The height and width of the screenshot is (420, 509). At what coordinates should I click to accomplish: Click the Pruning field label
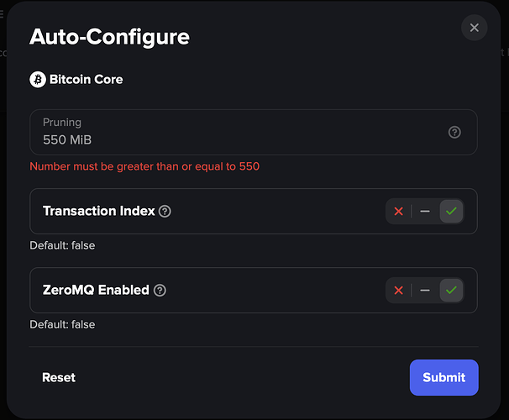click(62, 123)
